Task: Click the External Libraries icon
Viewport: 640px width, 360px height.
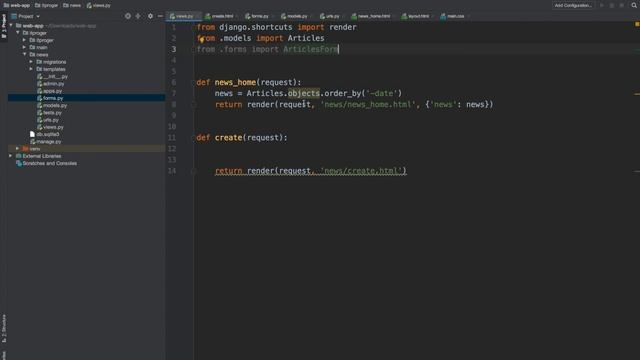Action: click(18, 156)
